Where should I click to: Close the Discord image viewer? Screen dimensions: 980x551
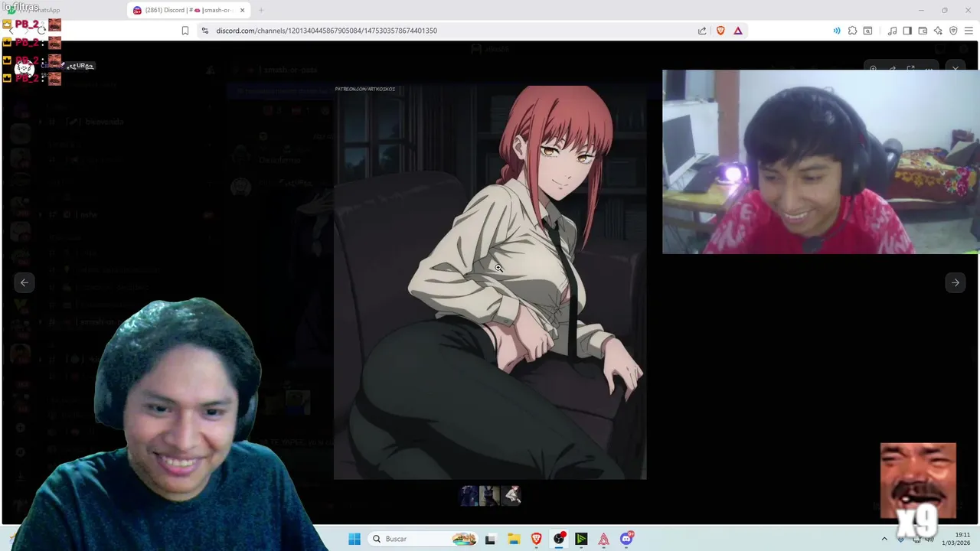pos(955,69)
